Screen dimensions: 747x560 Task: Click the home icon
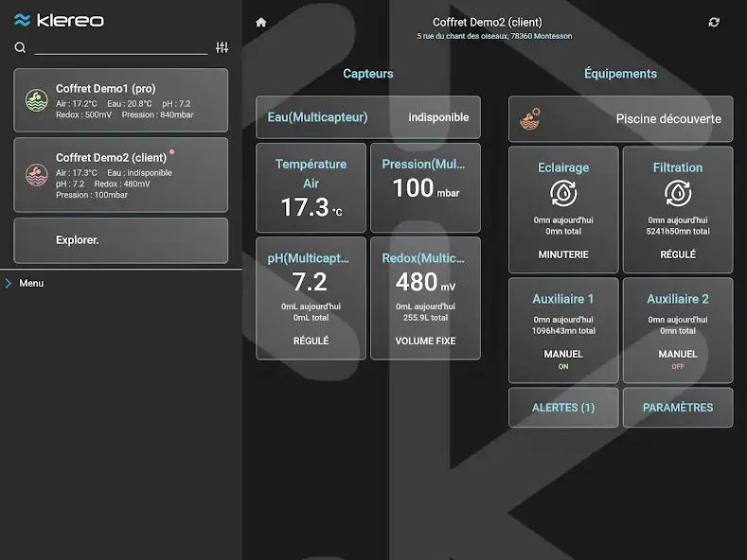(x=260, y=23)
